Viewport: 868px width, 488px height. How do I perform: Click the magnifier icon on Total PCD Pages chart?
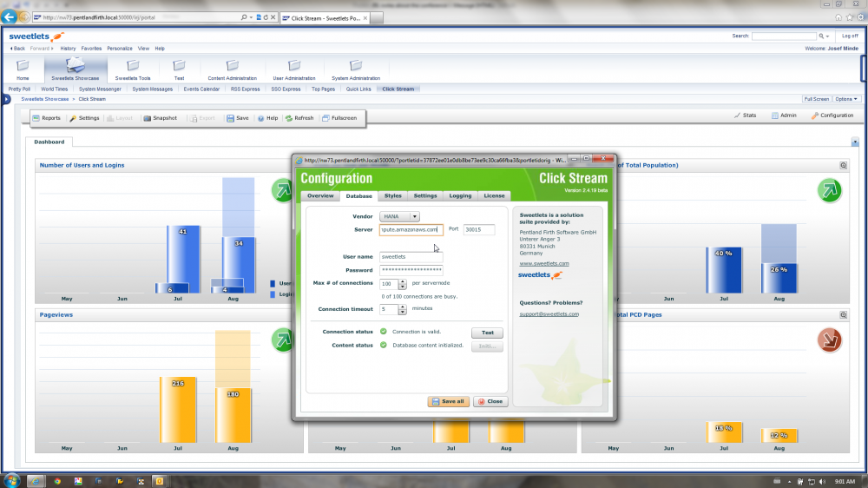[843, 314]
